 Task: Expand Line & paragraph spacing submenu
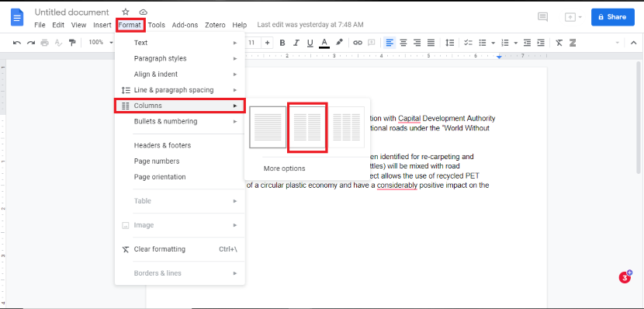pyautogui.click(x=180, y=90)
